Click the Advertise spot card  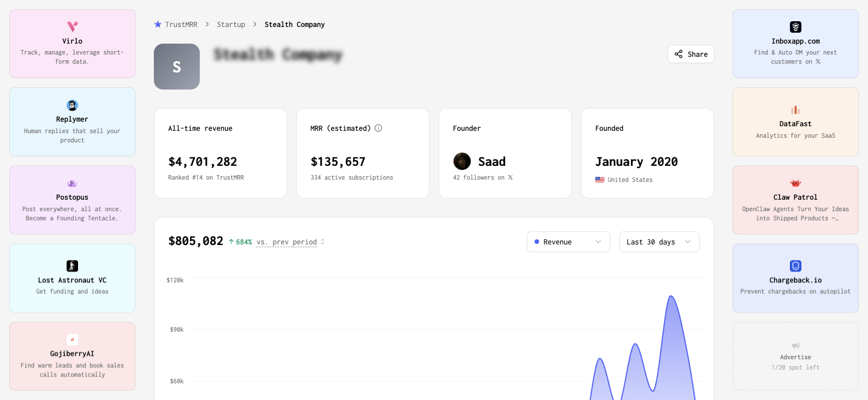pyautogui.click(x=796, y=356)
